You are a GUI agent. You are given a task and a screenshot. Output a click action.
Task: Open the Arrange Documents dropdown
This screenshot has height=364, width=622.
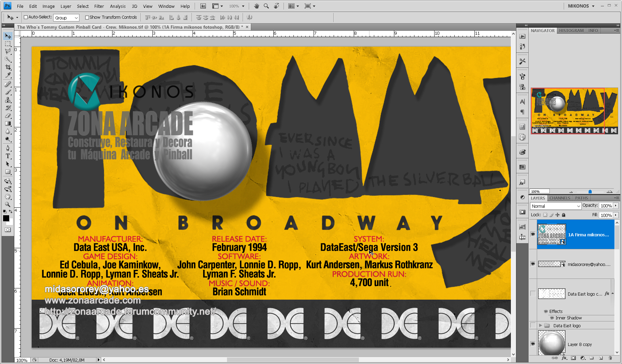pyautogui.click(x=293, y=6)
